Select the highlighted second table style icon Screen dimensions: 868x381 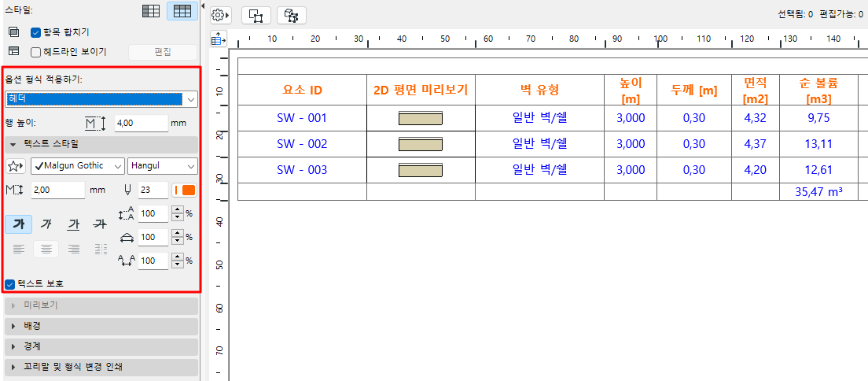click(182, 11)
